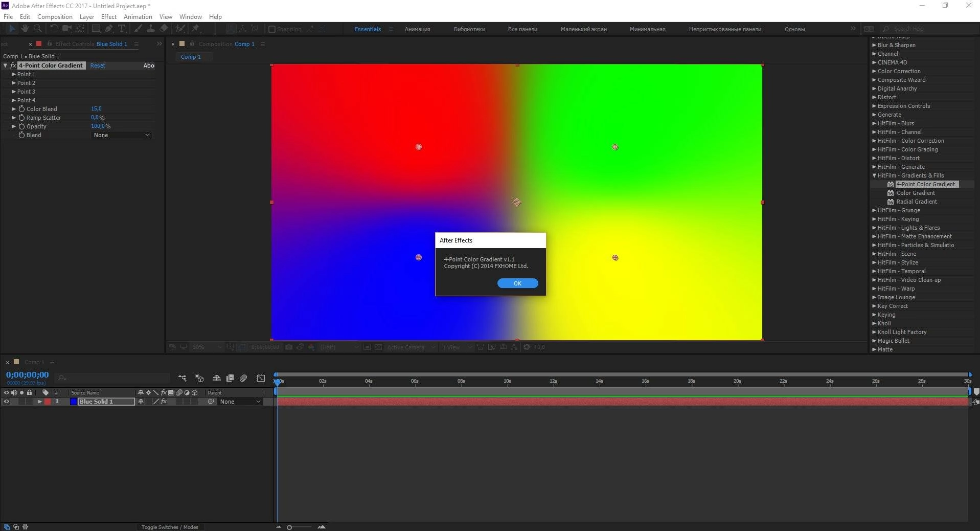
Task: Click the timeline zoom slider handle
Action: (289, 527)
